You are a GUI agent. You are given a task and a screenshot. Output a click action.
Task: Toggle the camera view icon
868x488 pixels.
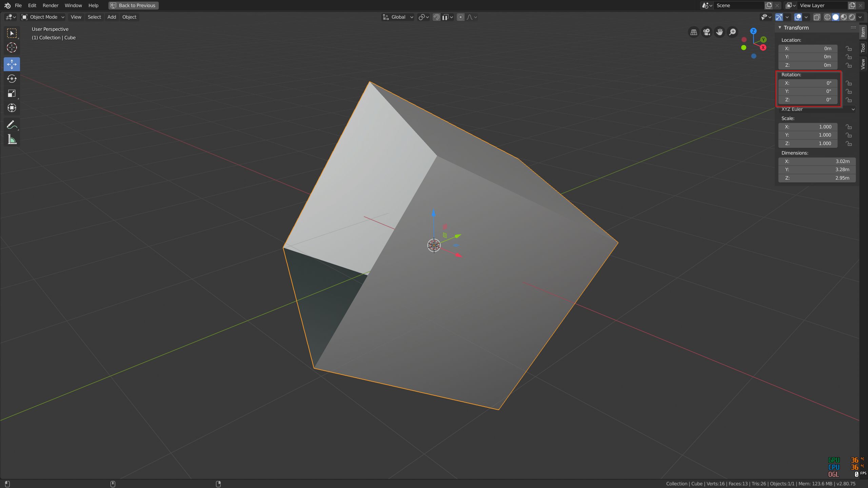[x=707, y=32]
